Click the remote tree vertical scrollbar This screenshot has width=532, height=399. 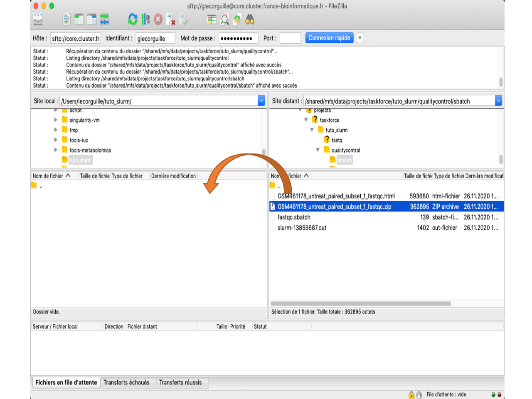[x=501, y=159]
